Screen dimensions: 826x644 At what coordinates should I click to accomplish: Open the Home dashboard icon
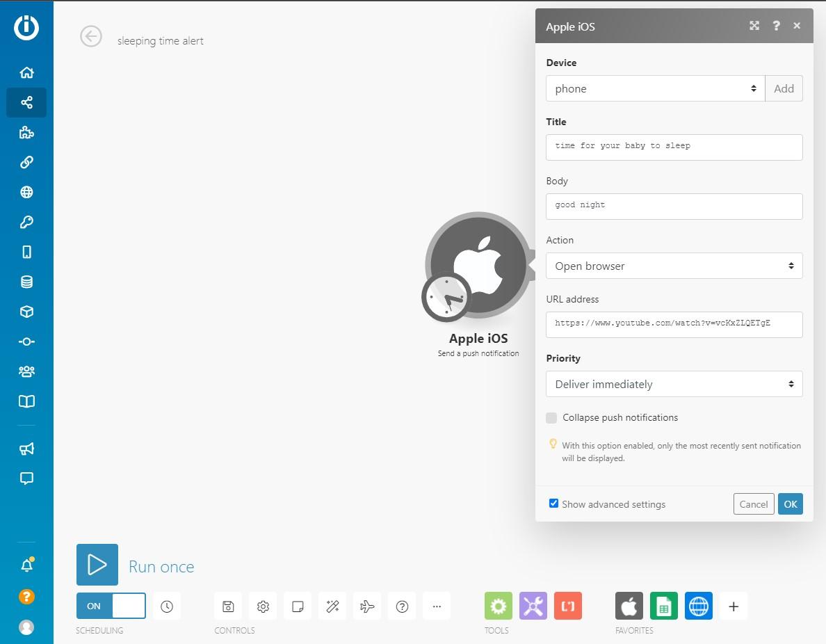[26, 72]
